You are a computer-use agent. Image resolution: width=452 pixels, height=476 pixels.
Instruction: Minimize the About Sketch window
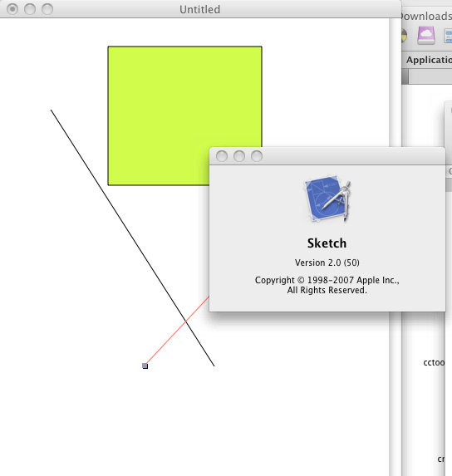[239, 156]
